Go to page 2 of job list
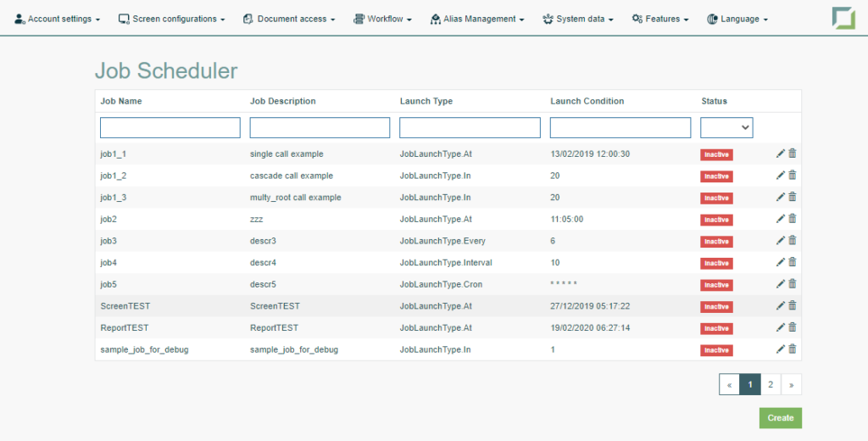This screenshot has height=441, width=868. [771, 384]
